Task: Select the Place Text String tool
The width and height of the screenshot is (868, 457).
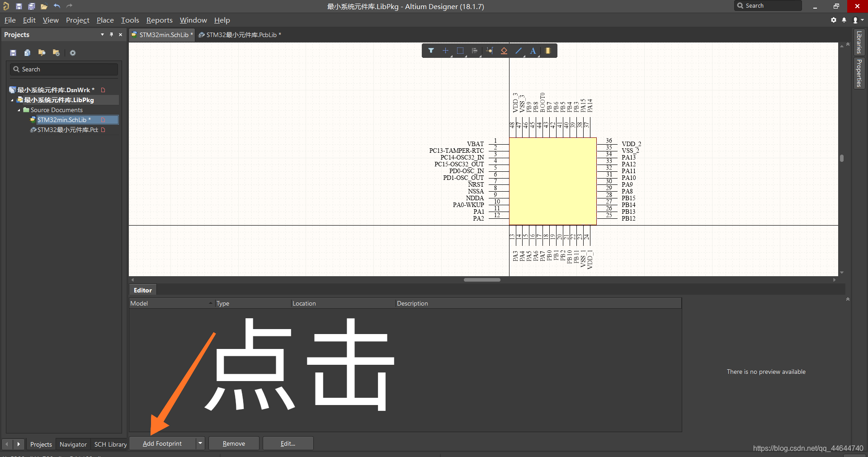Action: [x=533, y=51]
